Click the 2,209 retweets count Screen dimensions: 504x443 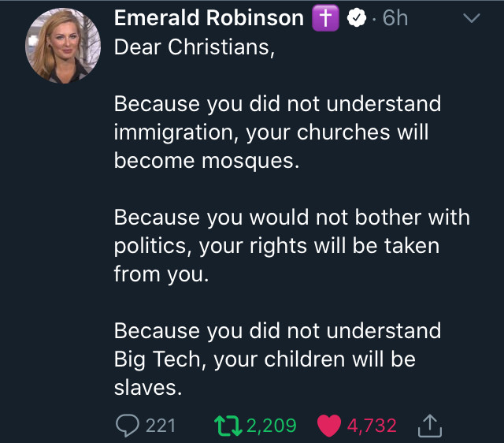tap(271, 426)
